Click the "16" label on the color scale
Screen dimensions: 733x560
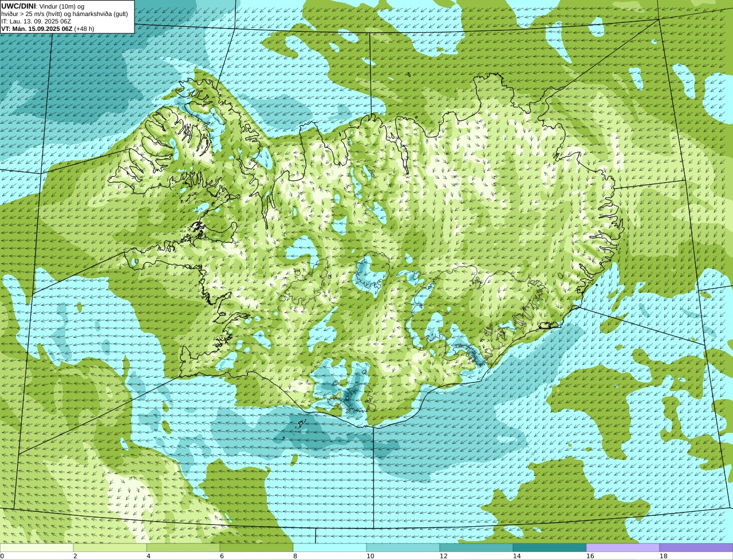590,556
